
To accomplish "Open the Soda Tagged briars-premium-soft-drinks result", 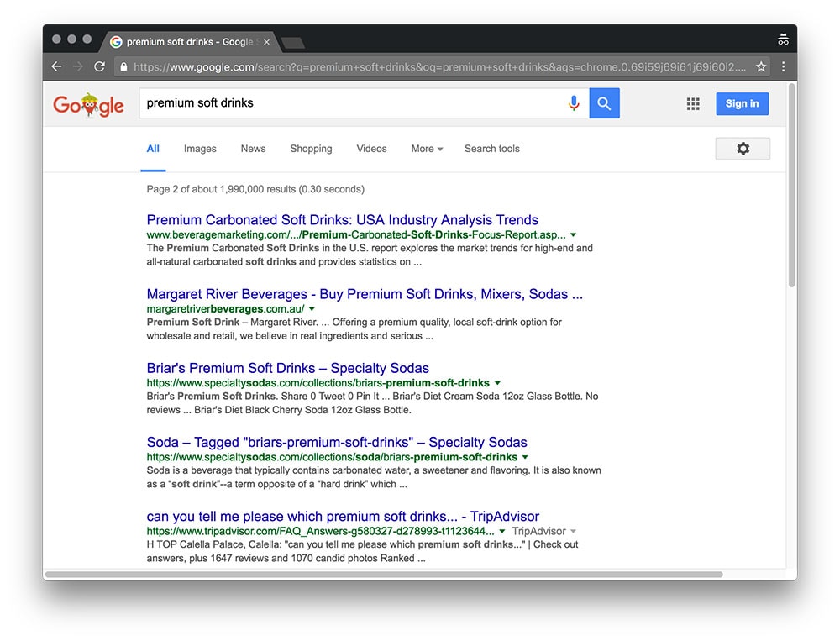I will [337, 442].
